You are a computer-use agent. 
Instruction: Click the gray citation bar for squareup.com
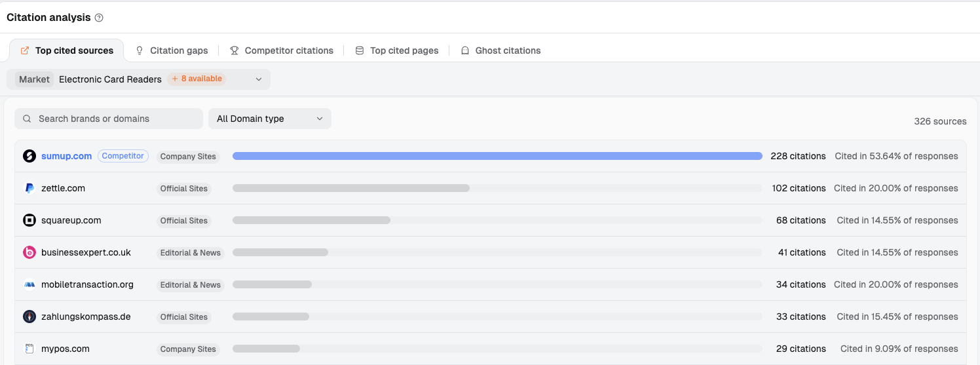(x=311, y=220)
